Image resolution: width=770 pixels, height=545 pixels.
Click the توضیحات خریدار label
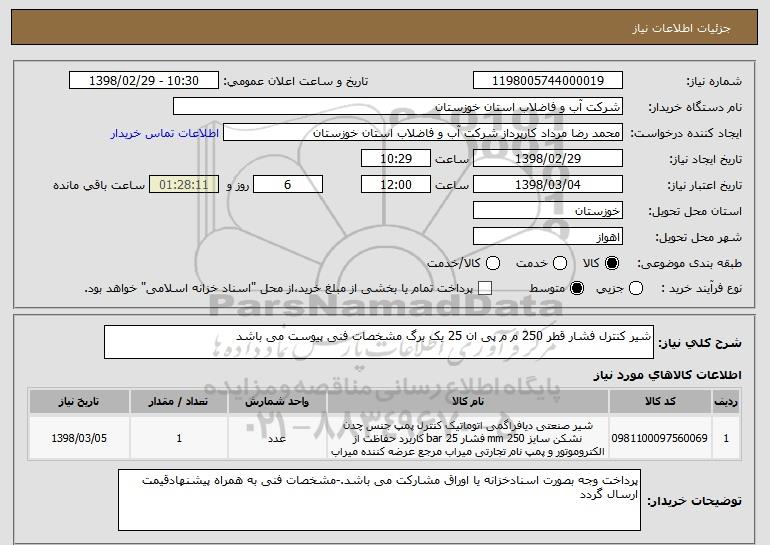tap(694, 501)
